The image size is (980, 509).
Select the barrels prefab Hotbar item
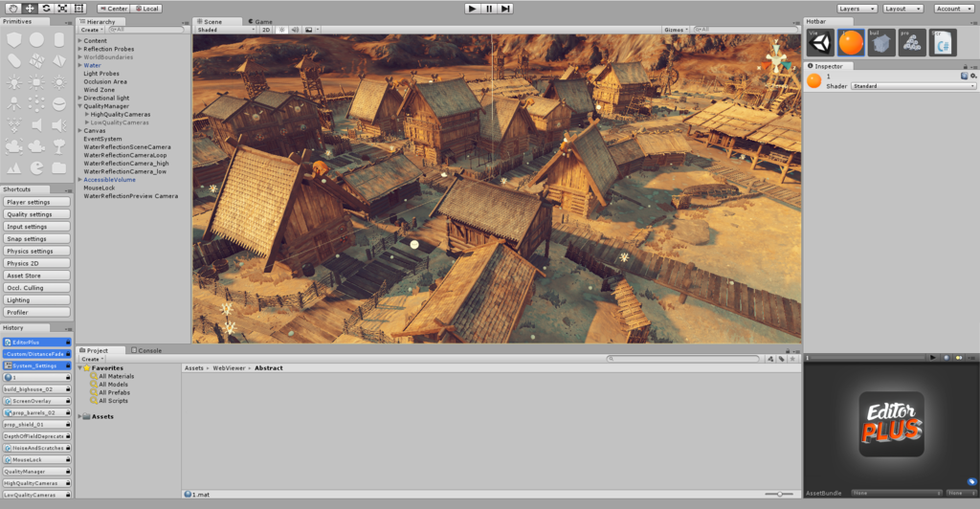[x=912, y=42]
